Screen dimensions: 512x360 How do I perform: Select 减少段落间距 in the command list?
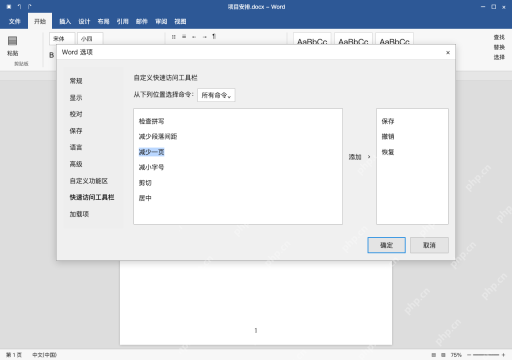[x=158, y=136]
